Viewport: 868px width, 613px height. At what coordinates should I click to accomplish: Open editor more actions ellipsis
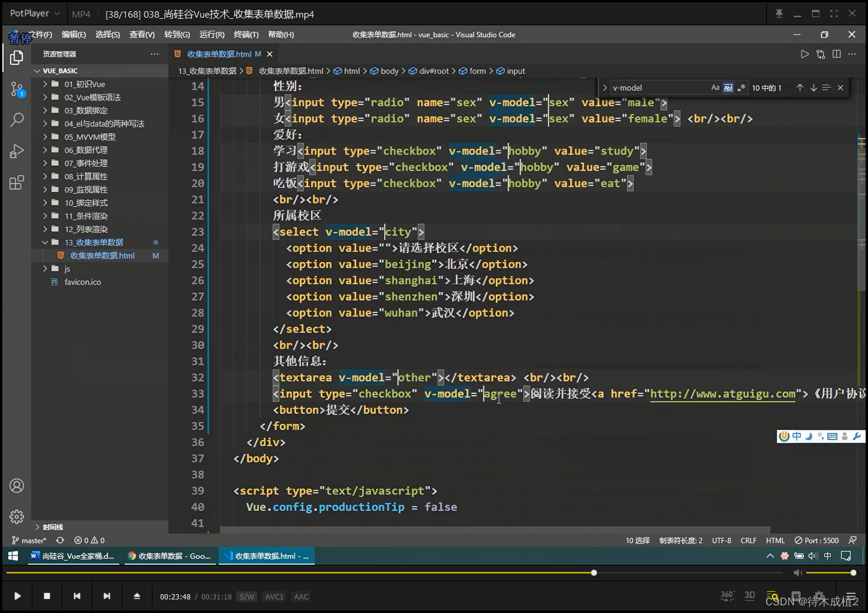coord(852,54)
